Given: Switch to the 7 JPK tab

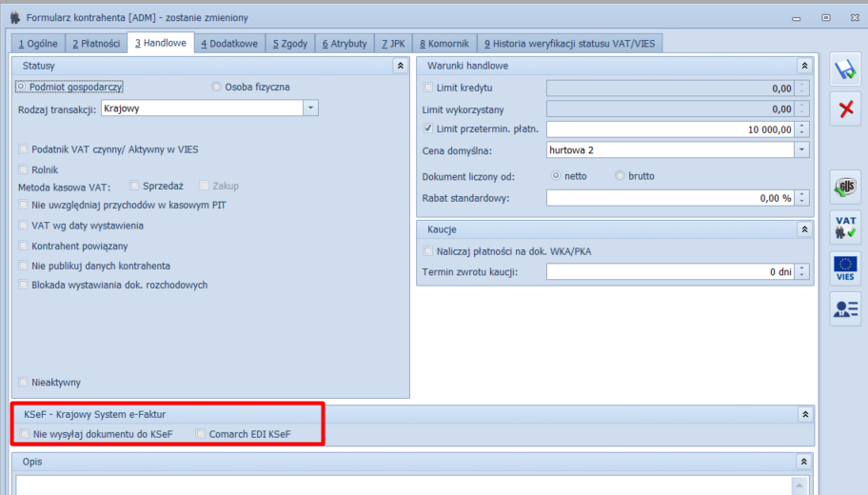Looking at the screenshot, I should click(393, 44).
